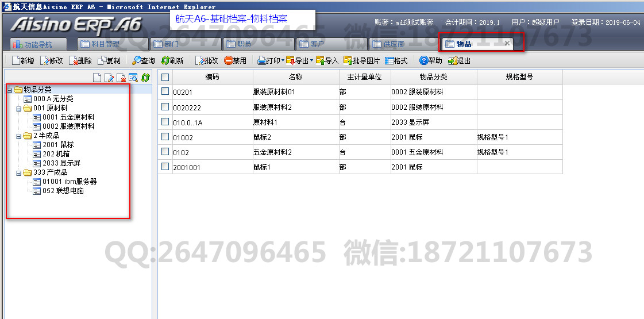Click the 新增 (Add) toolbar icon

14,60
